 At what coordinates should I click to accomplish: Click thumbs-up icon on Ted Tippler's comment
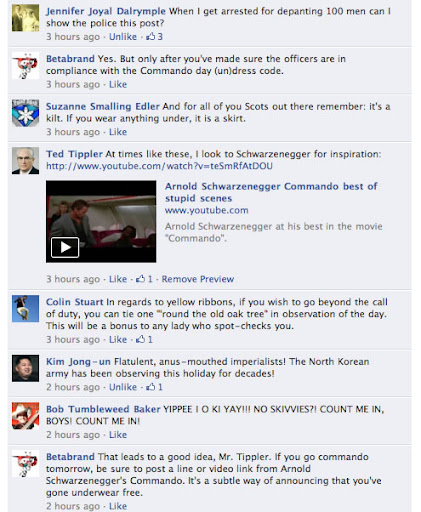coord(140,279)
